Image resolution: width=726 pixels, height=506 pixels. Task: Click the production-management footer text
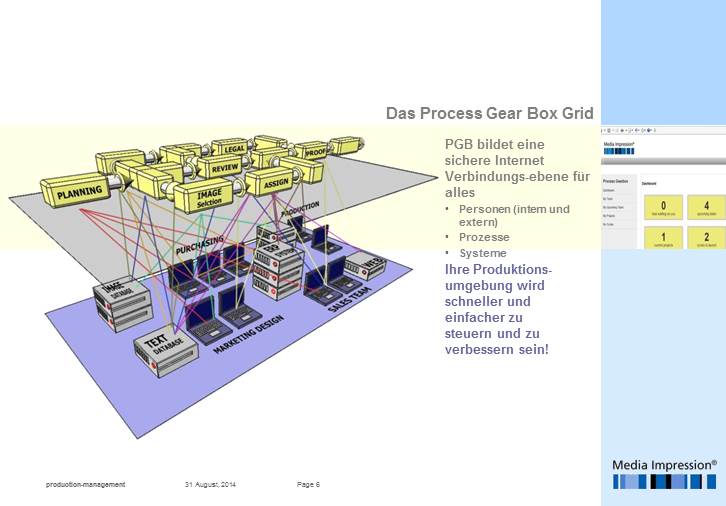pos(86,484)
